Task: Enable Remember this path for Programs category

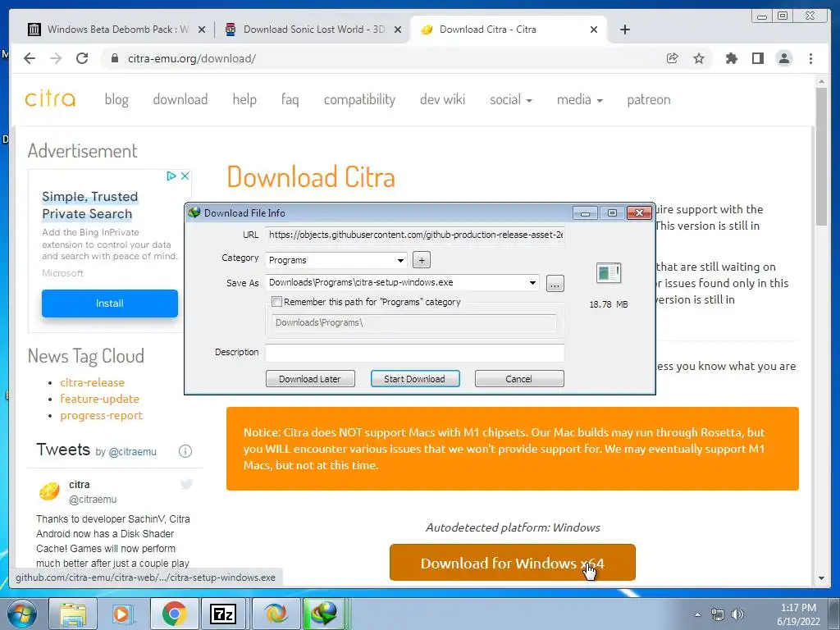Action: tap(276, 302)
